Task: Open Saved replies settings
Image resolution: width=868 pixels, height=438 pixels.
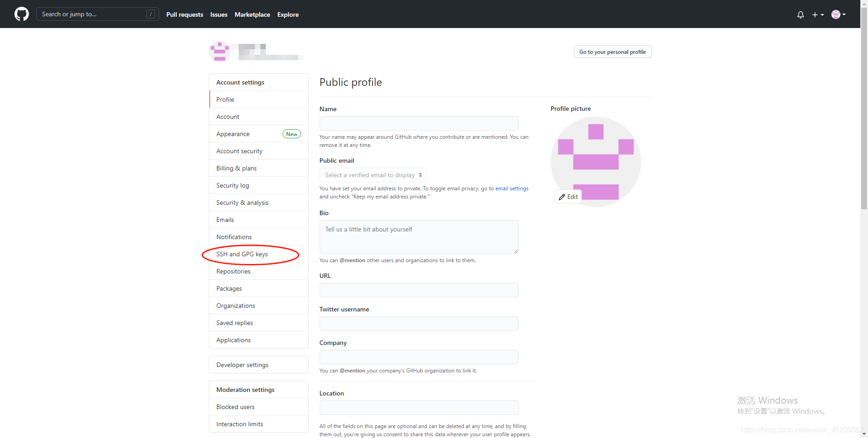Action: [x=259, y=323]
